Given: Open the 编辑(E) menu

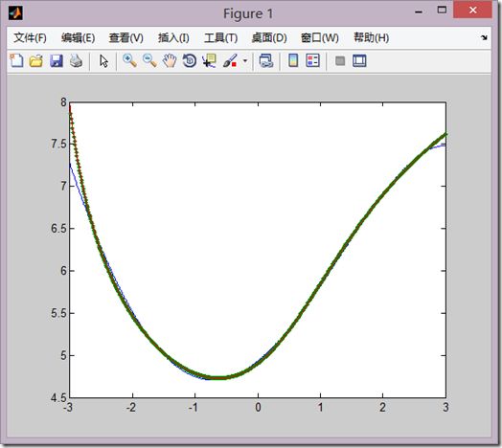Looking at the screenshot, I should click(79, 37).
